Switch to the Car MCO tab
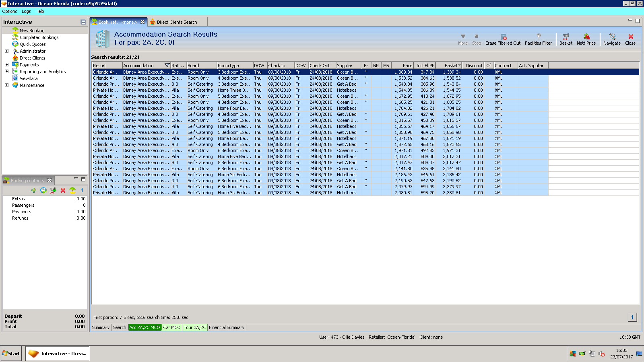Image resolution: width=644 pixels, height=362 pixels. [172, 327]
